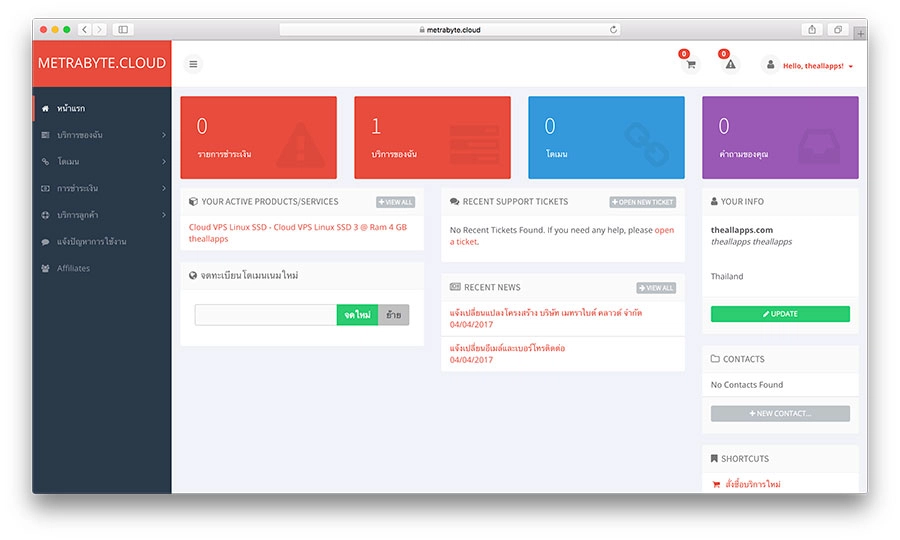Click the shopping cart icon in header

coord(690,65)
